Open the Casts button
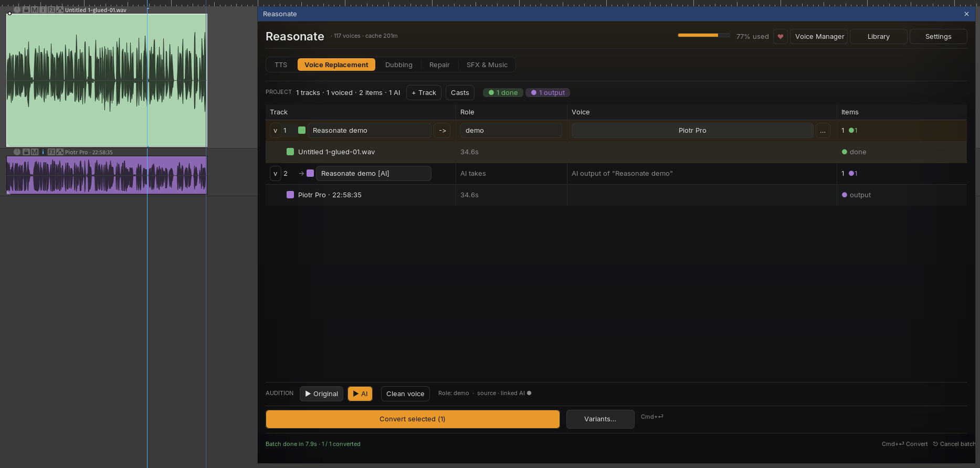Screen dimensions: 980x468 click(460, 93)
